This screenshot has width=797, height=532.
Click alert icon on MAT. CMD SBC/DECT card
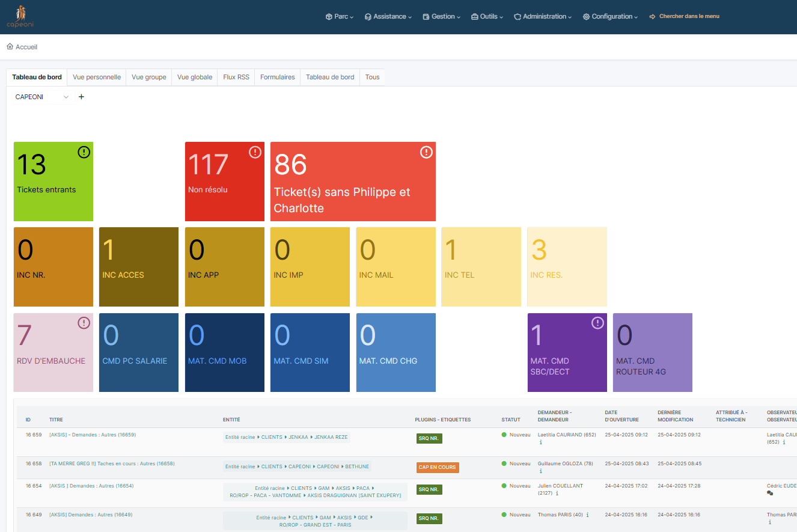coord(597,323)
